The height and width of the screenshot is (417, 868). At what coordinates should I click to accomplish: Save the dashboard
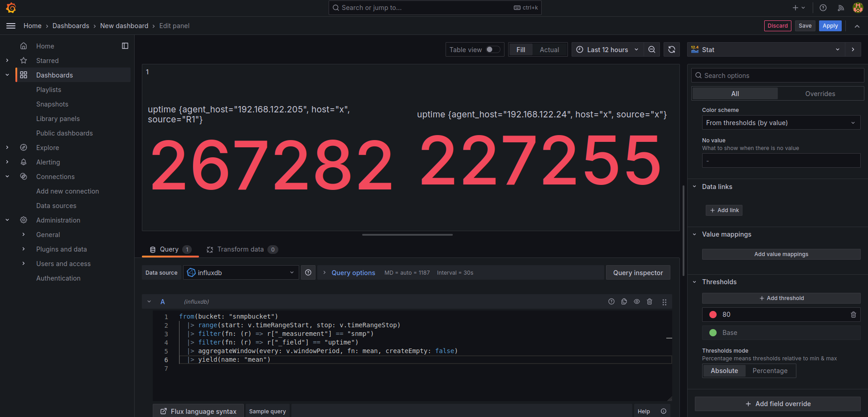pos(805,26)
